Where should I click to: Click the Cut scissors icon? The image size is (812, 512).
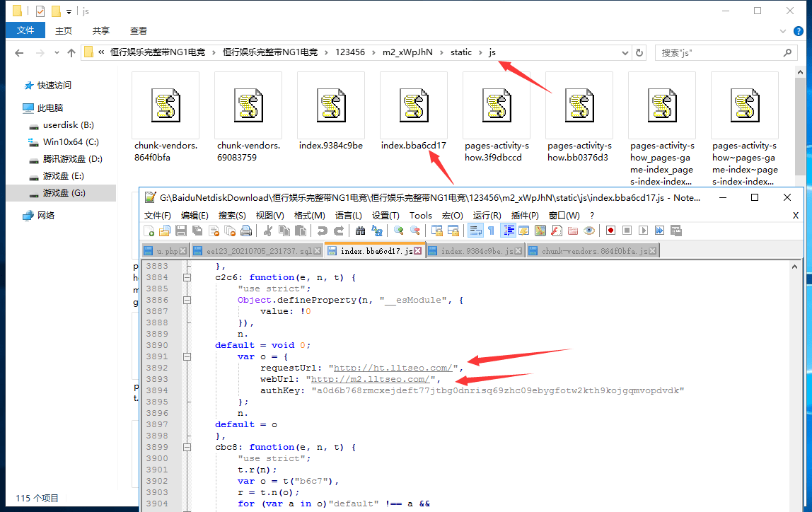tap(268, 231)
